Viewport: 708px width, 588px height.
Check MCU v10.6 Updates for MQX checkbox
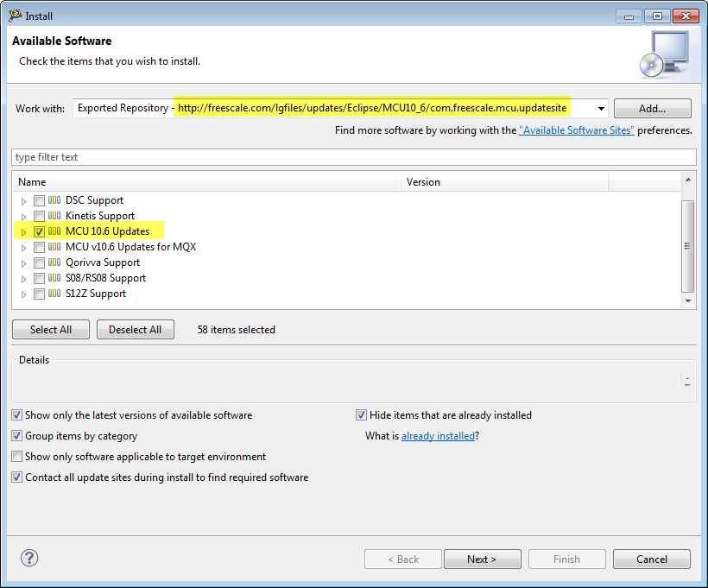point(39,247)
